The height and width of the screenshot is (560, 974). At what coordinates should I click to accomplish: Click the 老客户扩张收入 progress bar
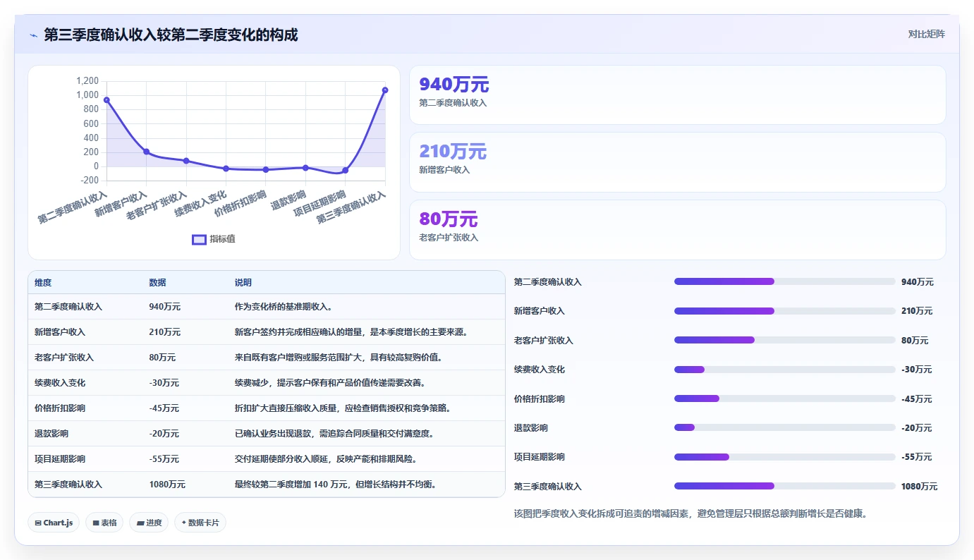click(x=785, y=340)
